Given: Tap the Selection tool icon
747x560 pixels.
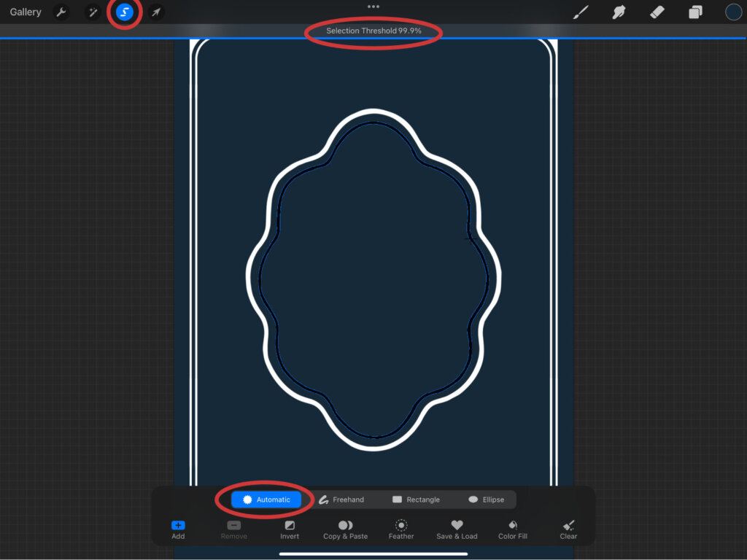Looking at the screenshot, I should click(x=125, y=12).
